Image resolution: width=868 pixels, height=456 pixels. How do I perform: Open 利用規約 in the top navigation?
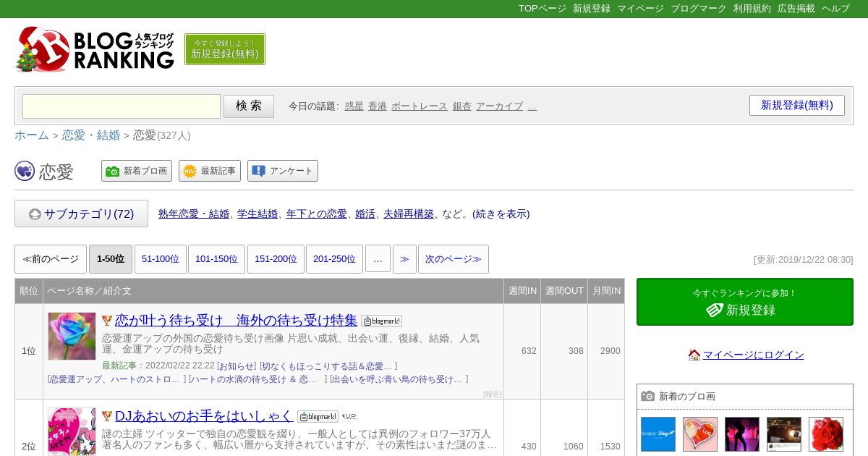click(x=752, y=9)
